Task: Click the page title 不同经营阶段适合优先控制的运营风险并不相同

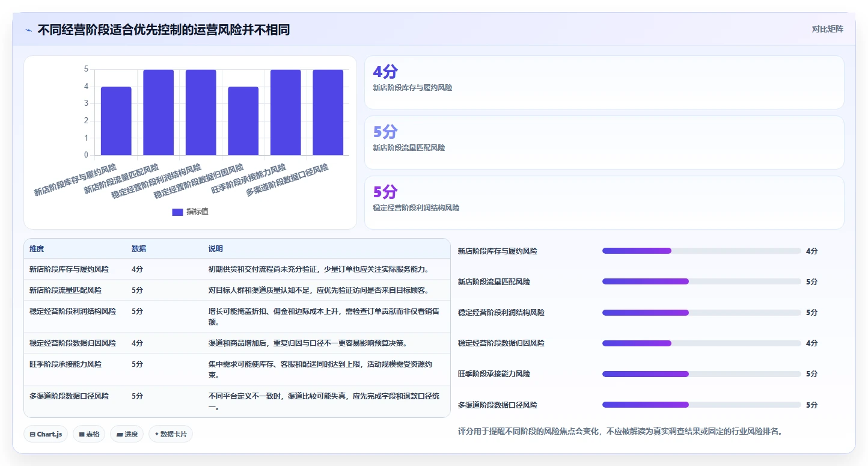Action: tap(164, 29)
